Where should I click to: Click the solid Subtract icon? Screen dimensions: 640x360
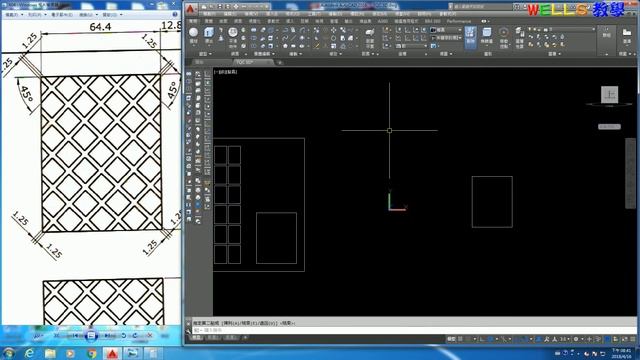253,38
